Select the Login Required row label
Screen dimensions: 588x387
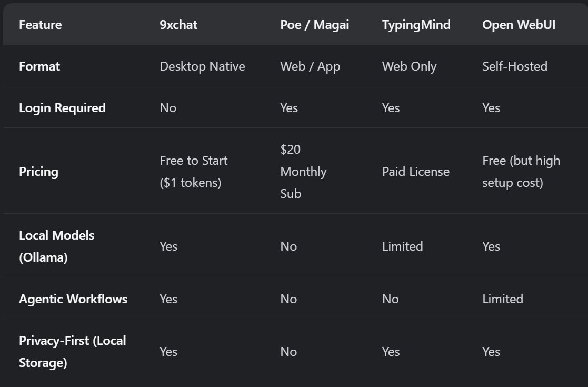click(x=62, y=108)
